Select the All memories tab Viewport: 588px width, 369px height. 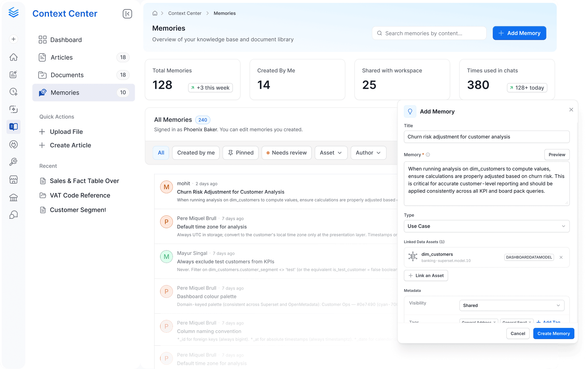click(x=161, y=153)
